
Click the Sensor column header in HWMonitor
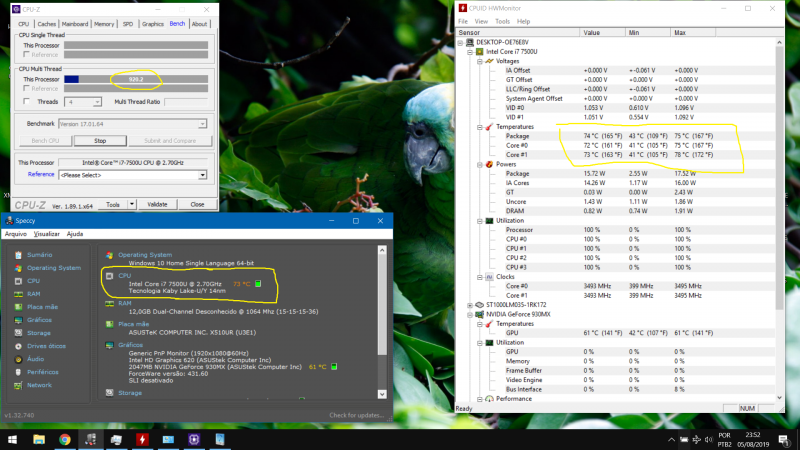coord(518,33)
